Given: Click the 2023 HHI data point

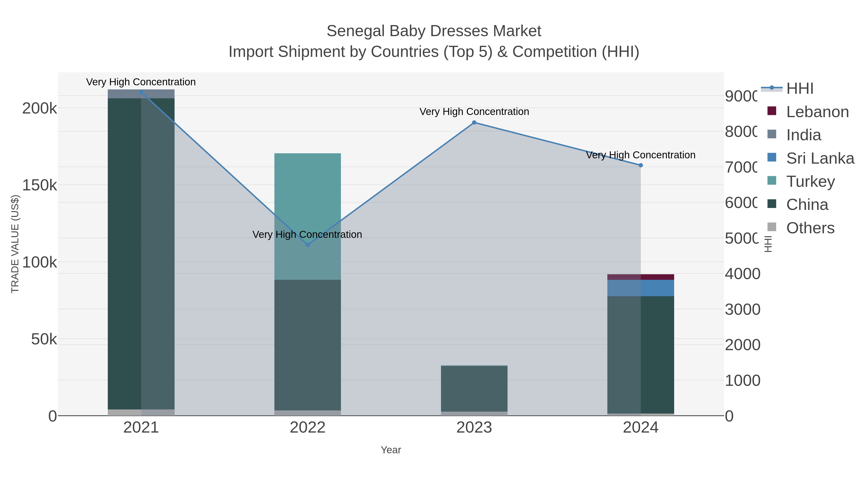Looking at the screenshot, I should [474, 123].
